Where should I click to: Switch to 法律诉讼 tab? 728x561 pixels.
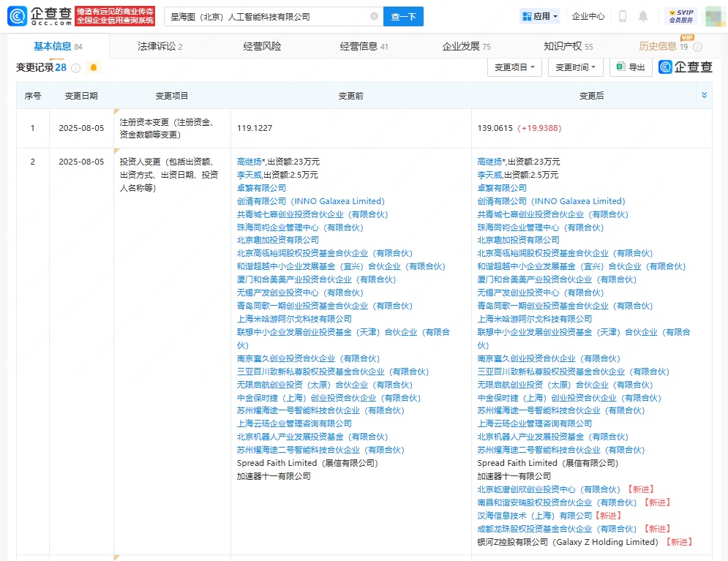tap(160, 46)
